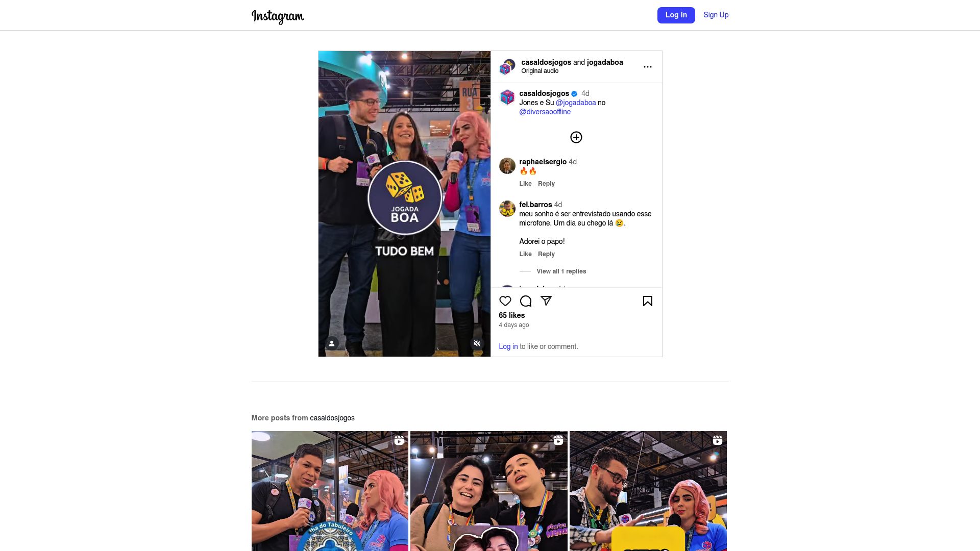Screen dimensions: 980x551
Task: Open fel.barros's avatar
Action: click(x=507, y=209)
